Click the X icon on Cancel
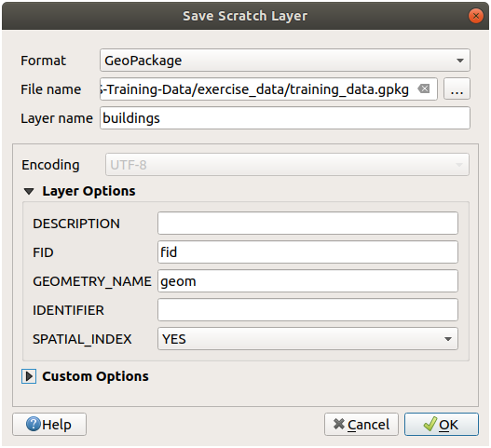Screen dimensions: 491x448 pos(339,424)
